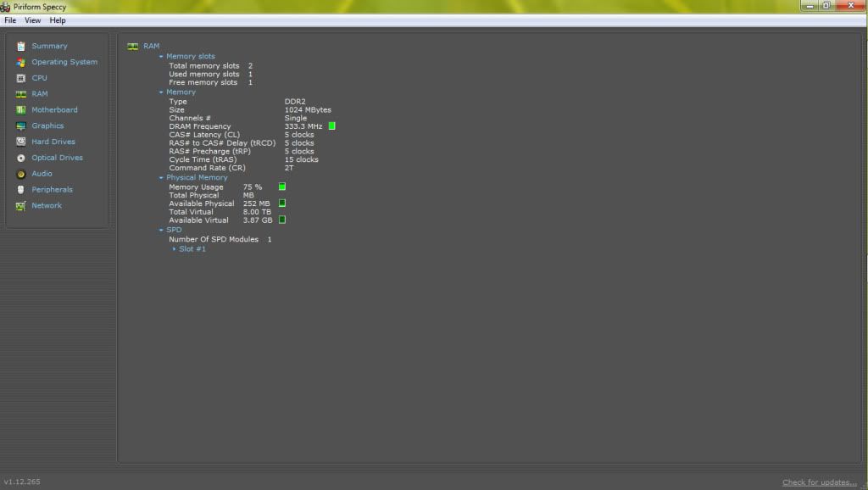Open the Operating System section

[x=64, y=62]
